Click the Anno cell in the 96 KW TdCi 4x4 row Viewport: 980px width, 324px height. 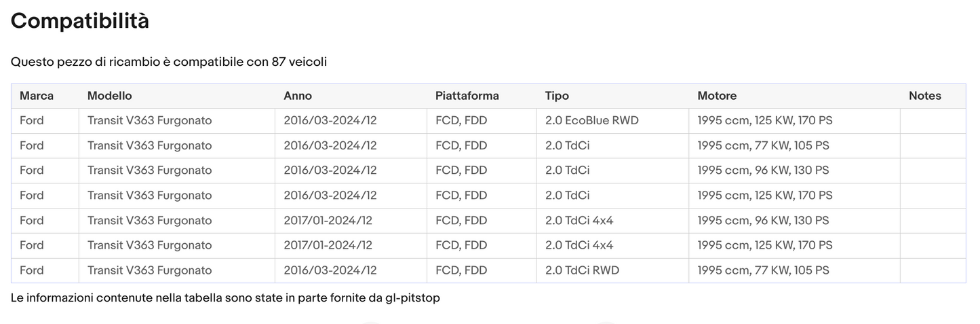click(328, 221)
